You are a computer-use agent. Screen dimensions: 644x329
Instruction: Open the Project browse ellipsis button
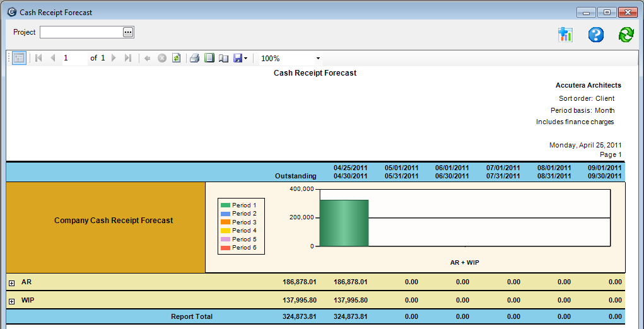tap(128, 32)
